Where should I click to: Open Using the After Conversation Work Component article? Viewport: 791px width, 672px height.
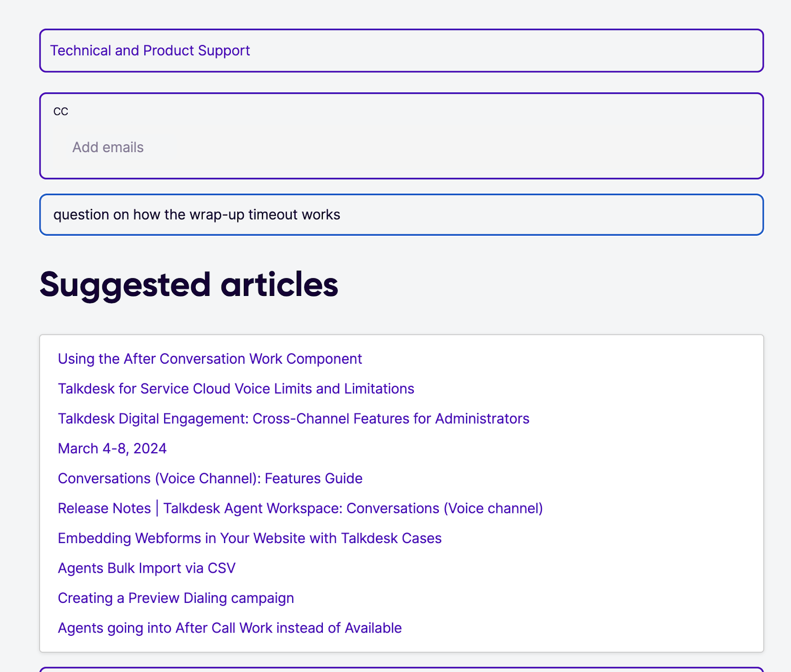click(x=210, y=359)
